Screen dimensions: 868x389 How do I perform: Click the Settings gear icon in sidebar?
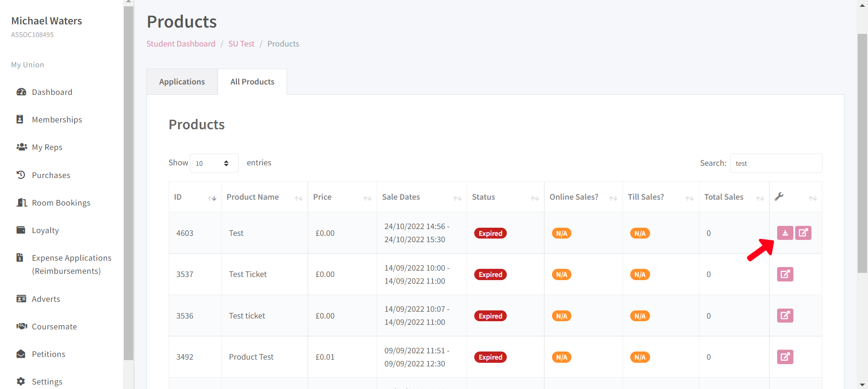point(21,381)
